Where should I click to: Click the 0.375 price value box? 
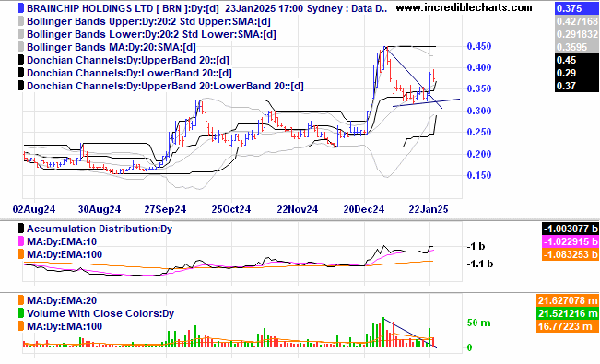pos(576,8)
